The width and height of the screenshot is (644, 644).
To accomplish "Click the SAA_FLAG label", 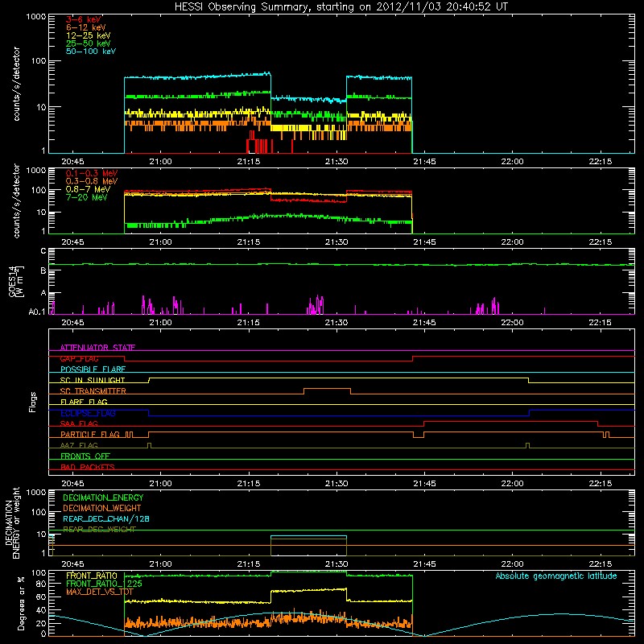I will (x=79, y=423).
